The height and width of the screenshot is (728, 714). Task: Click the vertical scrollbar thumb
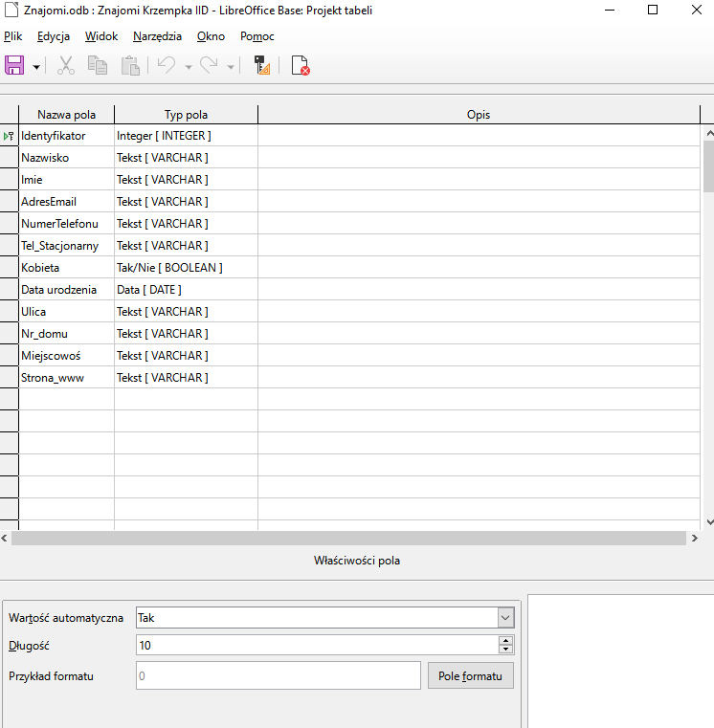709,166
